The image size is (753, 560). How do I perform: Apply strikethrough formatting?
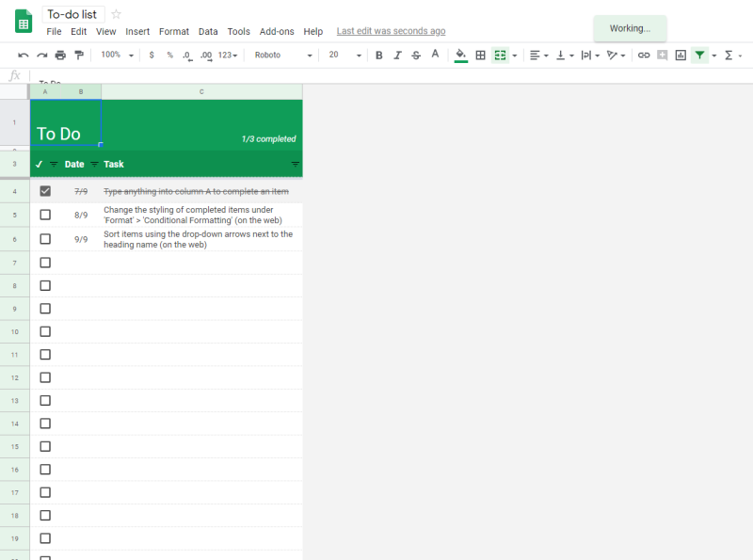coord(416,56)
